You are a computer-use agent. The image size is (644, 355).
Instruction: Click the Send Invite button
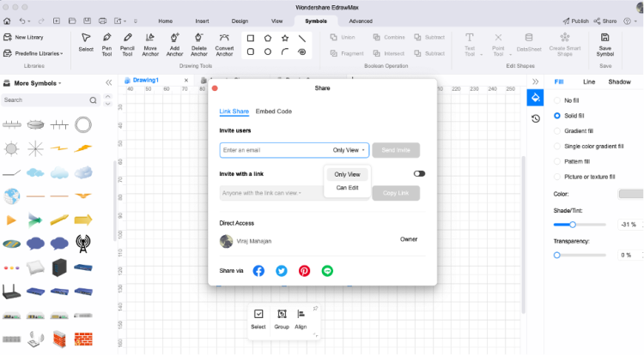pyautogui.click(x=396, y=150)
